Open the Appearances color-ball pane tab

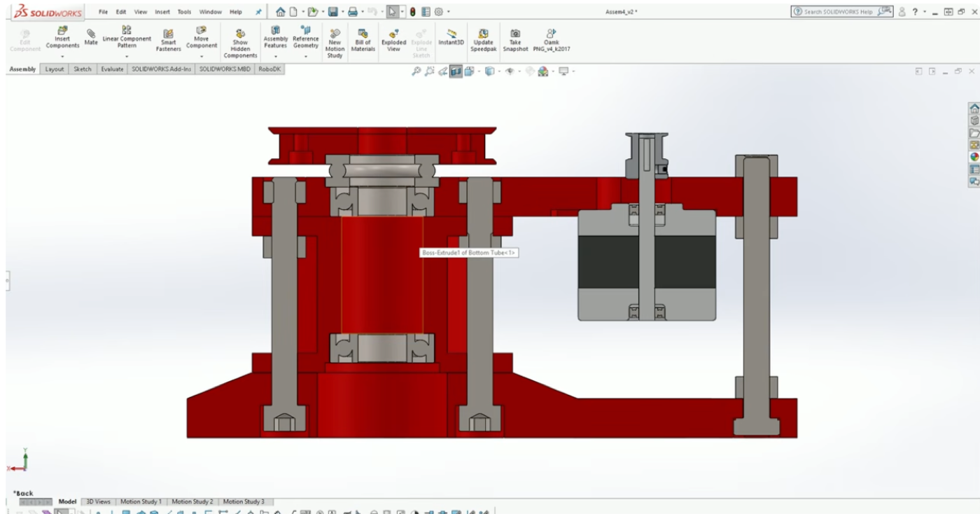click(x=973, y=157)
